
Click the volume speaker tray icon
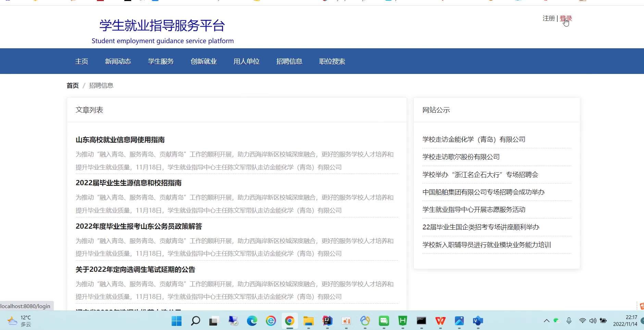(593, 321)
